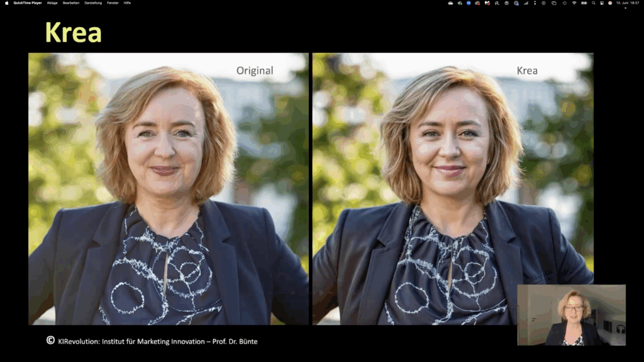This screenshot has height=362, width=644.
Task: Click the date and time 10. Juni 18:37
Action: click(627, 3)
